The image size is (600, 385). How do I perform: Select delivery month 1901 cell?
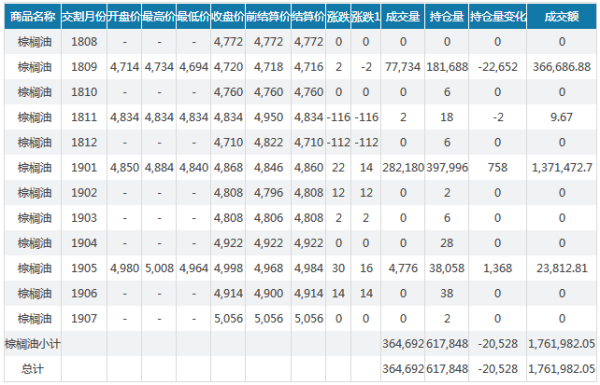(84, 168)
